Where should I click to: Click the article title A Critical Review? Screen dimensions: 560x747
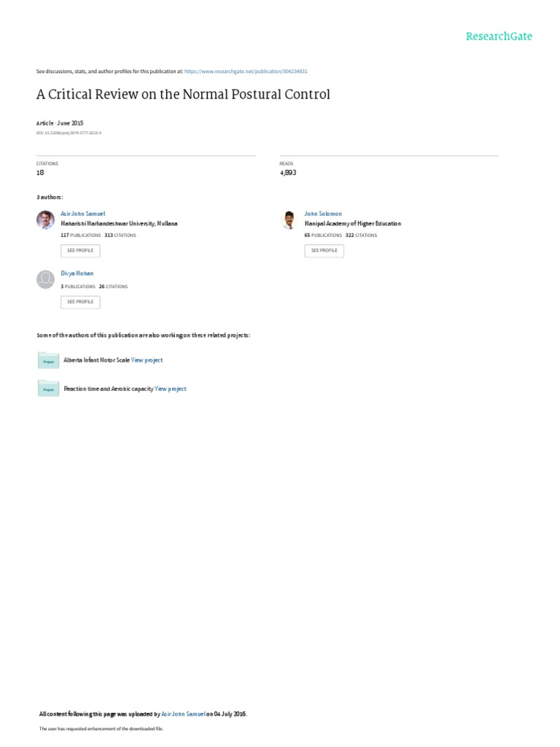[x=183, y=94]
